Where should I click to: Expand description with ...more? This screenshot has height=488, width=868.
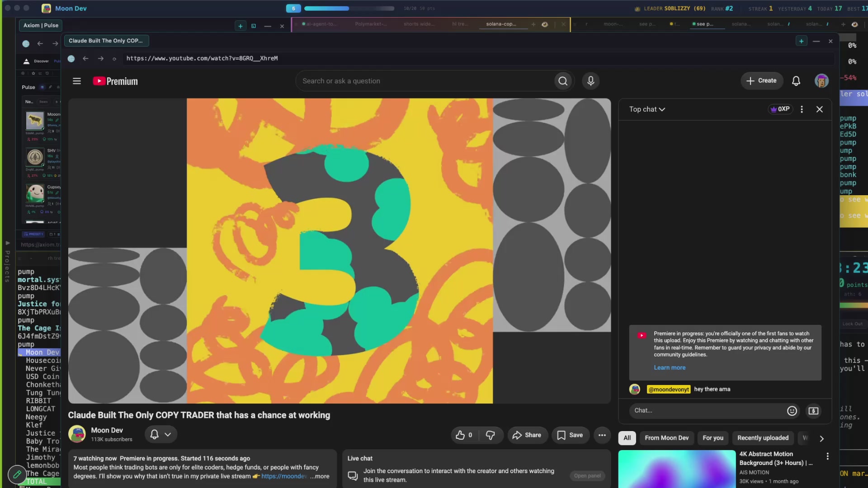click(320, 476)
